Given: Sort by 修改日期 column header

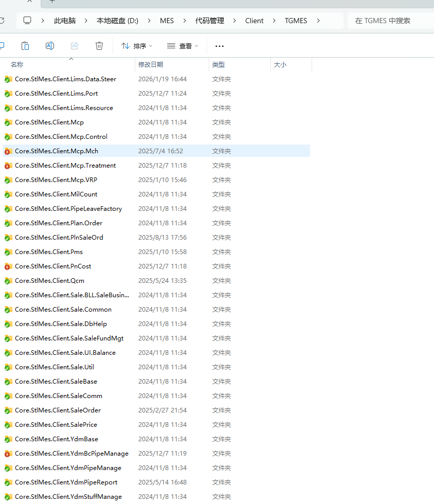Looking at the screenshot, I should [151, 65].
